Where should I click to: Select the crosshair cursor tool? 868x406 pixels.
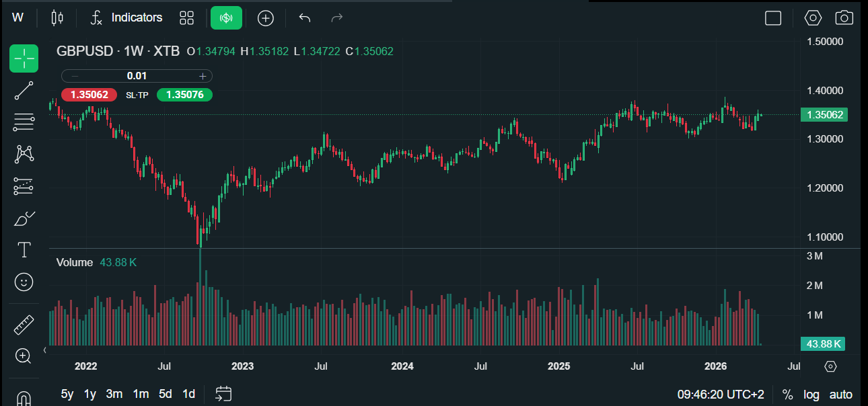tap(24, 59)
